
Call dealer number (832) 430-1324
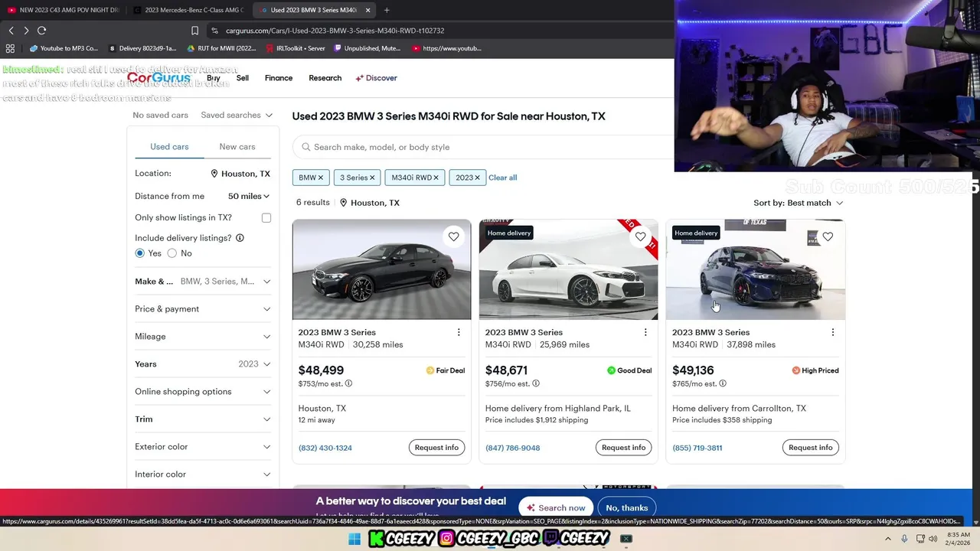(x=325, y=448)
